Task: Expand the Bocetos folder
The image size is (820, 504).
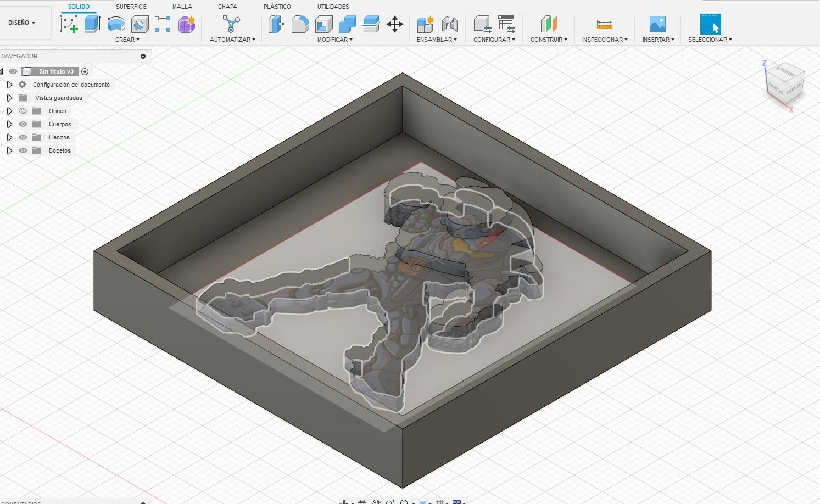Action: coord(9,150)
